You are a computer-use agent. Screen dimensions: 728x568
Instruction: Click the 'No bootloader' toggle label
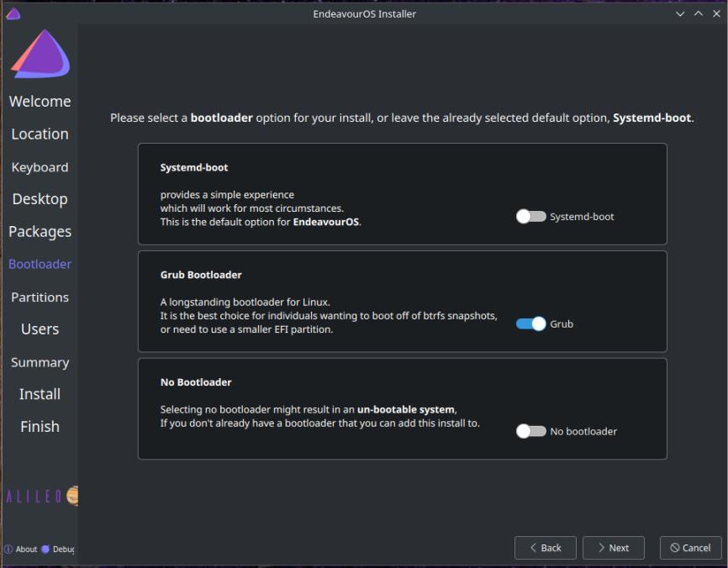coord(583,432)
